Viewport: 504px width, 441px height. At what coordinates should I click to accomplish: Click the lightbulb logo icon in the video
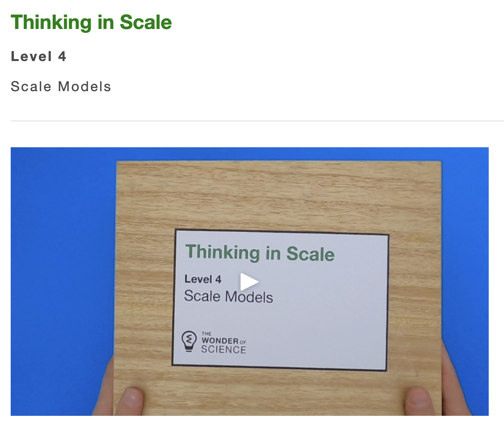tap(189, 341)
